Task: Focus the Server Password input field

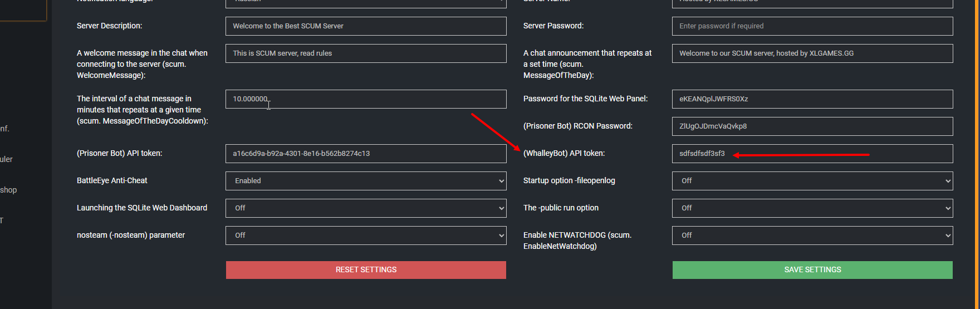Action: tap(812, 26)
